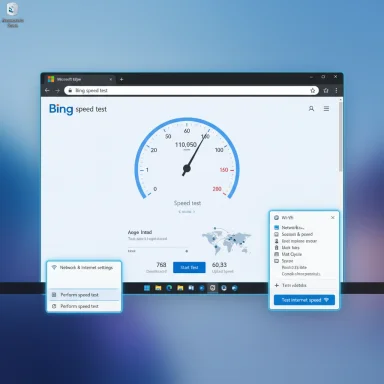Select the non-highlighted Perform speed test entry
384x384 pixels.
(84, 306)
